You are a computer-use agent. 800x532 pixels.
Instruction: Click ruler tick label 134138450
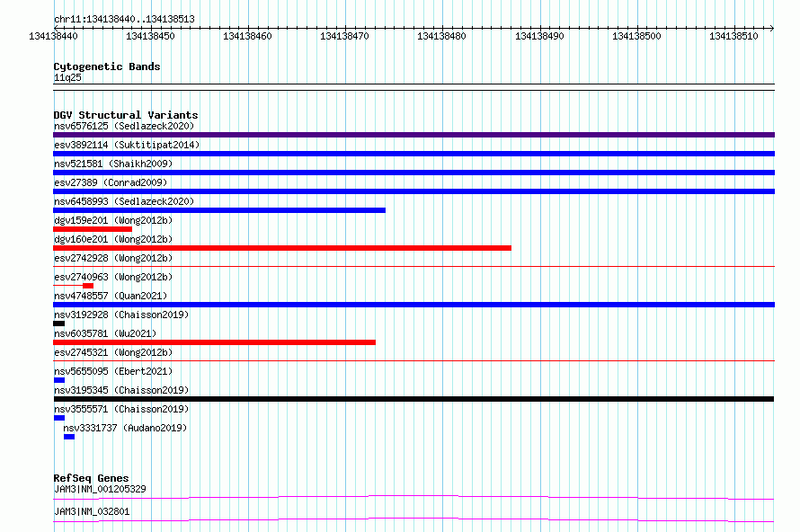tap(150, 36)
